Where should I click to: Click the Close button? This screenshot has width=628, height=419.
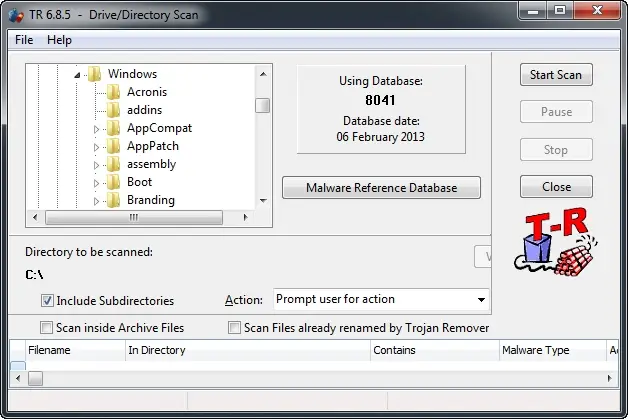[556, 187]
